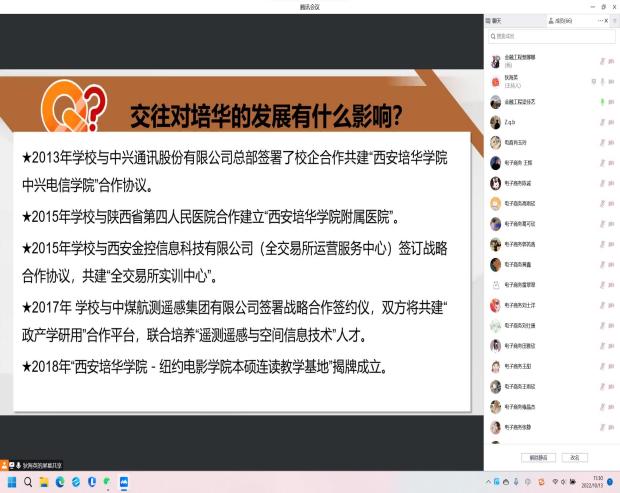
Task: Click the Tencent Meeting taskbar icon
Action: click(124, 482)
